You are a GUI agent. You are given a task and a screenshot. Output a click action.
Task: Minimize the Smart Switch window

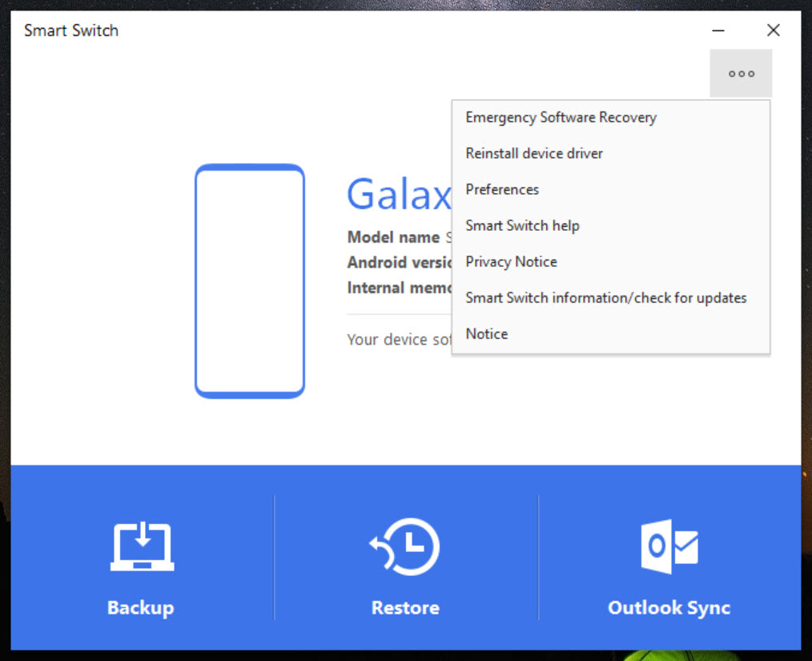tap(718, 30)
